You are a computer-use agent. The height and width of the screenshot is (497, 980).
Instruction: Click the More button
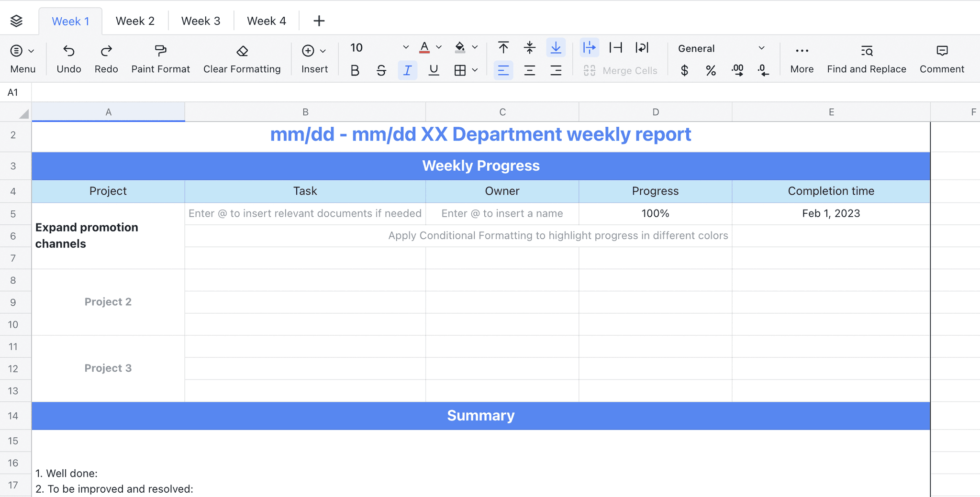pyautogui.click(x=801, y=57)
